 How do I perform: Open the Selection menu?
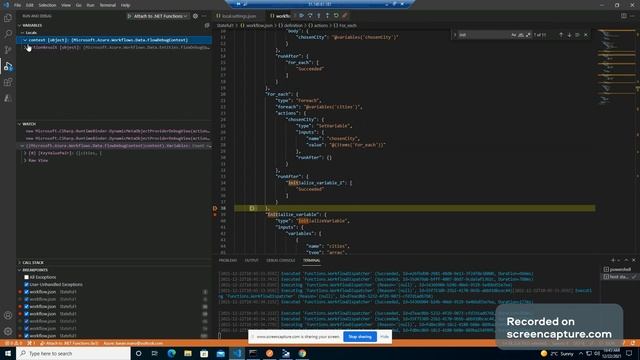coord(47,5)
